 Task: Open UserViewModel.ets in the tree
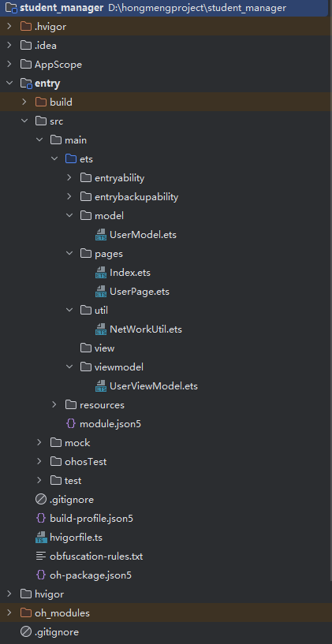[154, 386]
